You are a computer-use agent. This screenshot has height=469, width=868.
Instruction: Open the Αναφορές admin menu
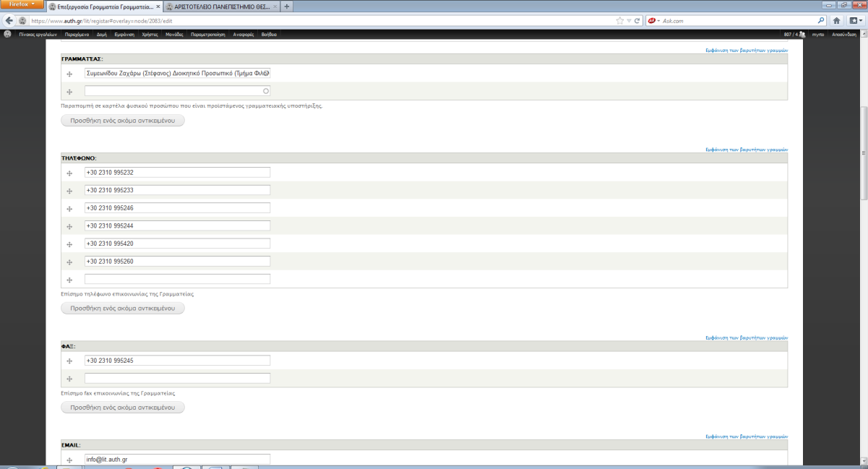[x=243, y=34]
